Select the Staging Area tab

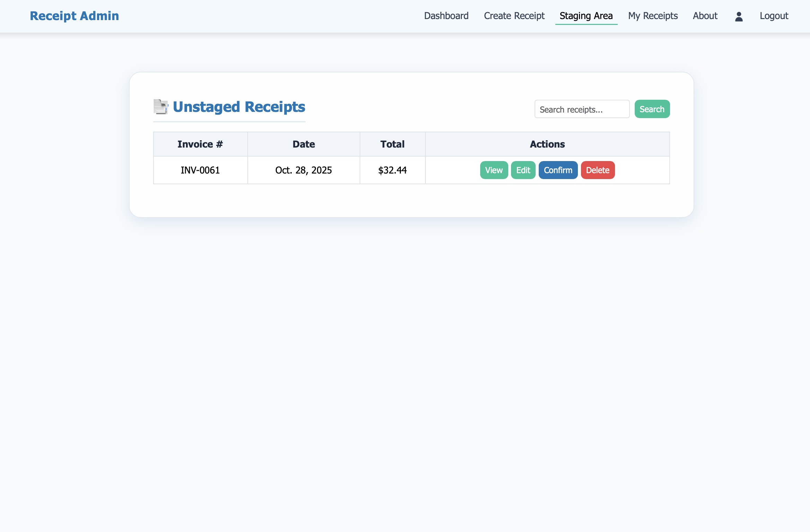point(586,16)
